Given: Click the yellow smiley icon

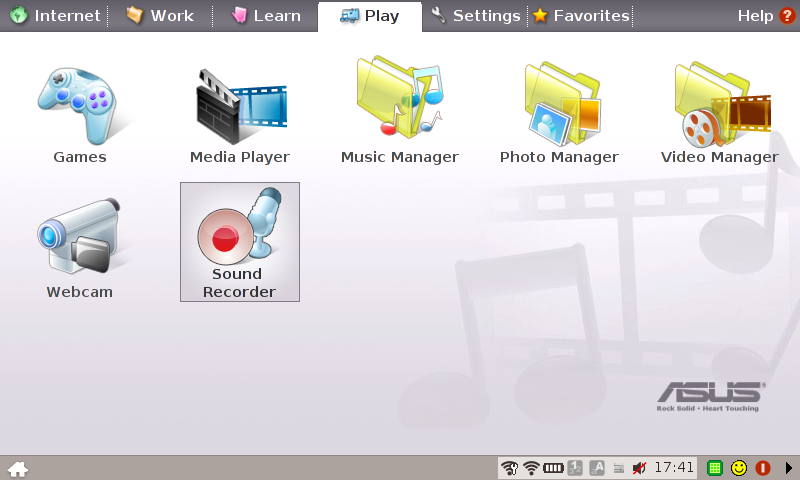Looking at the screenshot, I should (739, 468).
